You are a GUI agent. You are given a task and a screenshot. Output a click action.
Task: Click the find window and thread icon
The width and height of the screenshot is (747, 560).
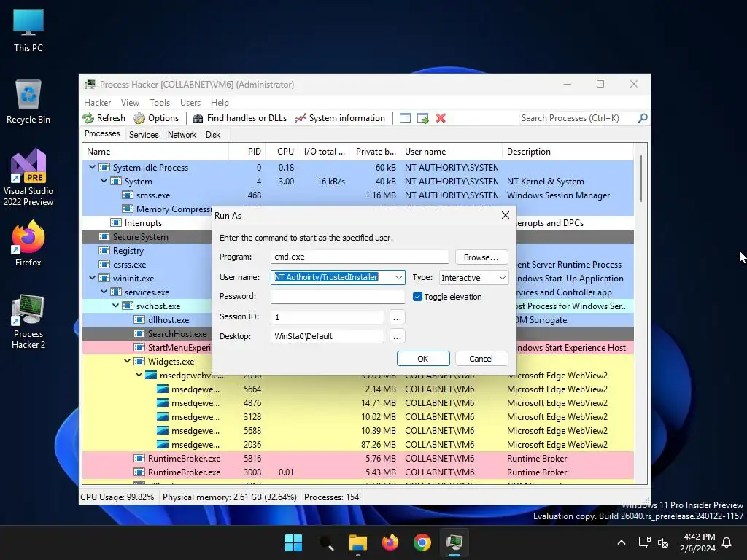tap(422, 118)
